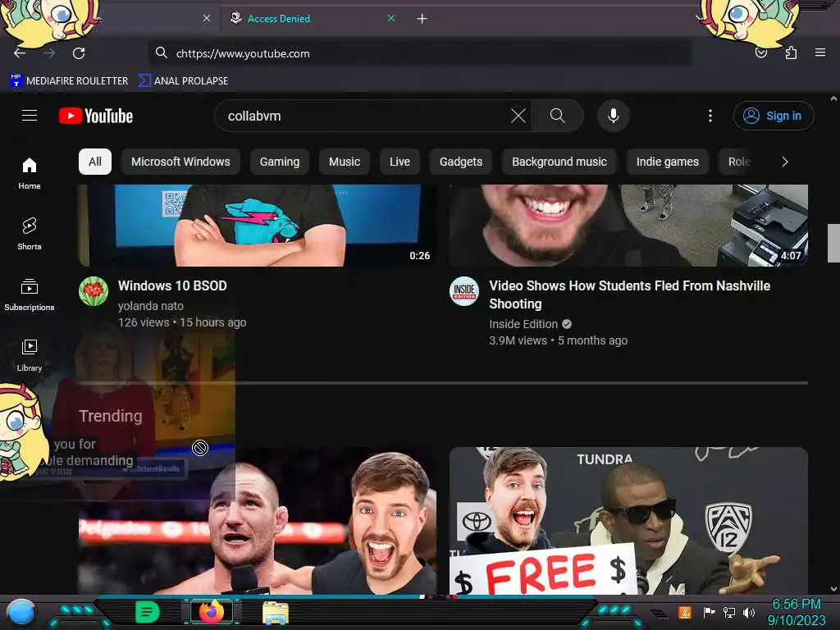
Task: Open the green notes app on taskbar
Action: [x=148, y=612]
